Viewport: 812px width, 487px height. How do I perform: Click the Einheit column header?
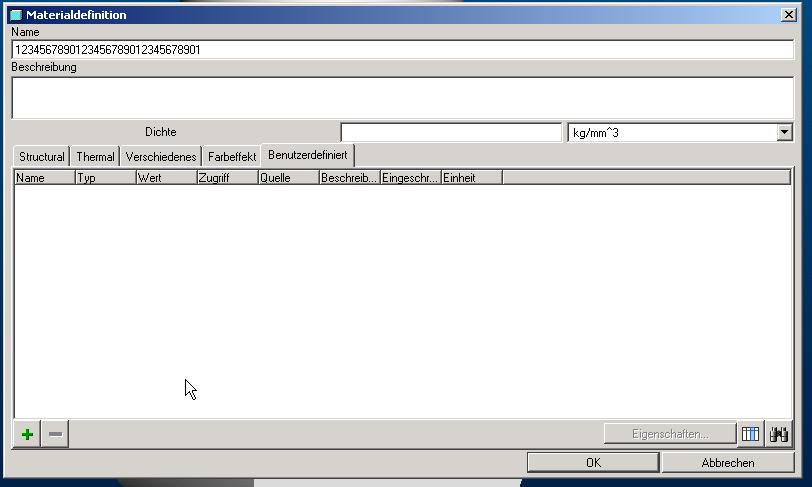(x=472, y=178)
